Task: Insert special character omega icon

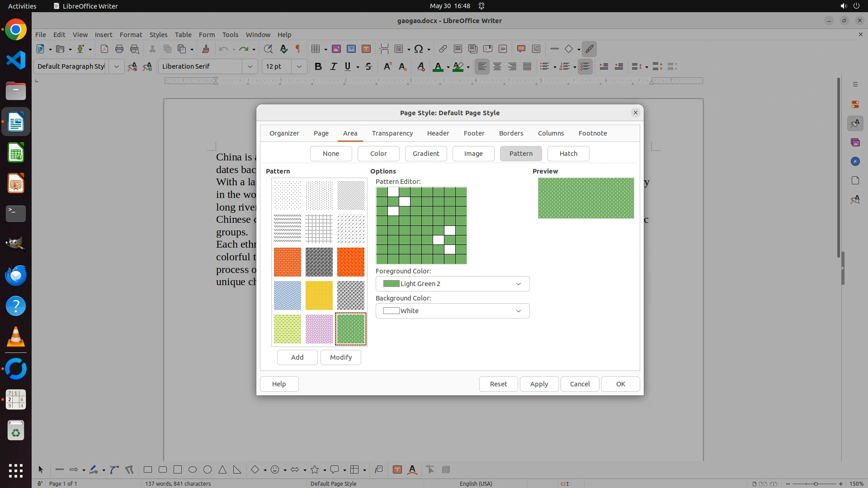Action: 418,49
